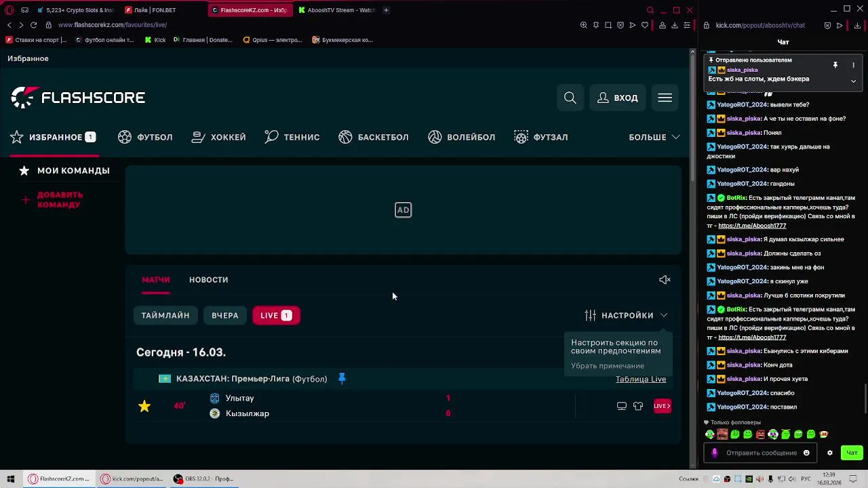868x488 pixels.
Task: Unpin the pinned chat message
Action: tap(835, 65)
